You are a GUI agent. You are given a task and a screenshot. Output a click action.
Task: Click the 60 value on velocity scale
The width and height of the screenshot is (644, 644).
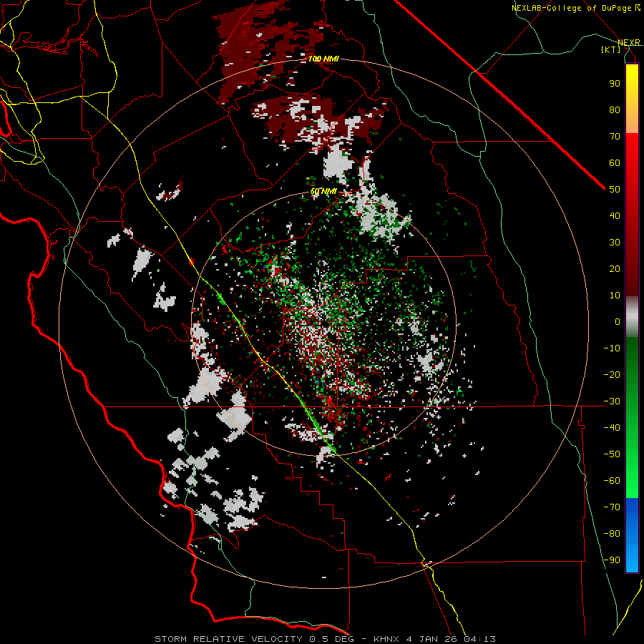pyautogui.click(x=615, y=162)
